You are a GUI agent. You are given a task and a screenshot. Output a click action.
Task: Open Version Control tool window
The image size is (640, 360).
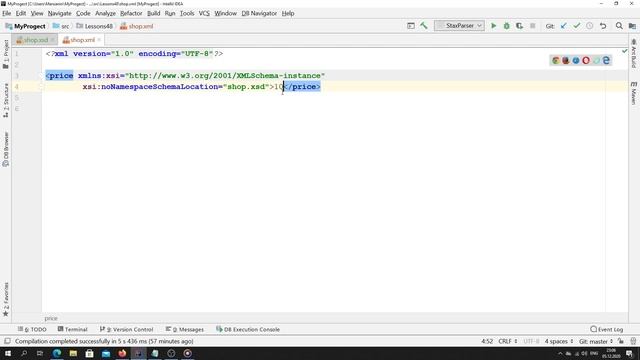(127, 329)
